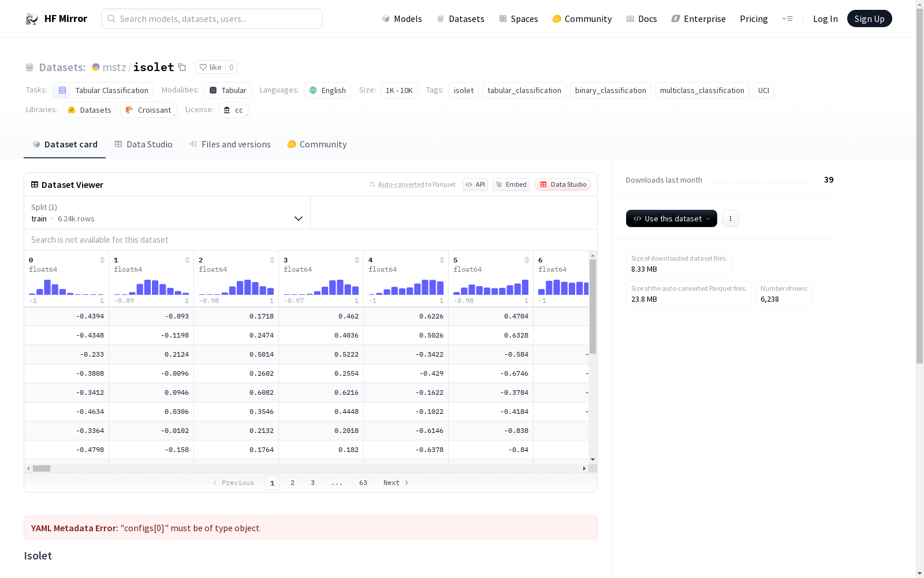Open Data Studio from viewer header
924x578 pixels.
[562, 184]
